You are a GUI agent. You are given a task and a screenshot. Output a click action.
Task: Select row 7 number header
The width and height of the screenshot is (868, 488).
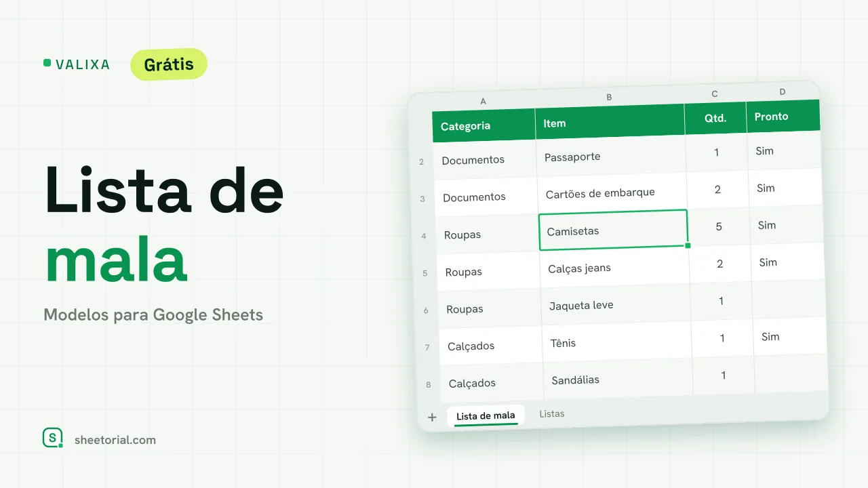click(427, 348)
